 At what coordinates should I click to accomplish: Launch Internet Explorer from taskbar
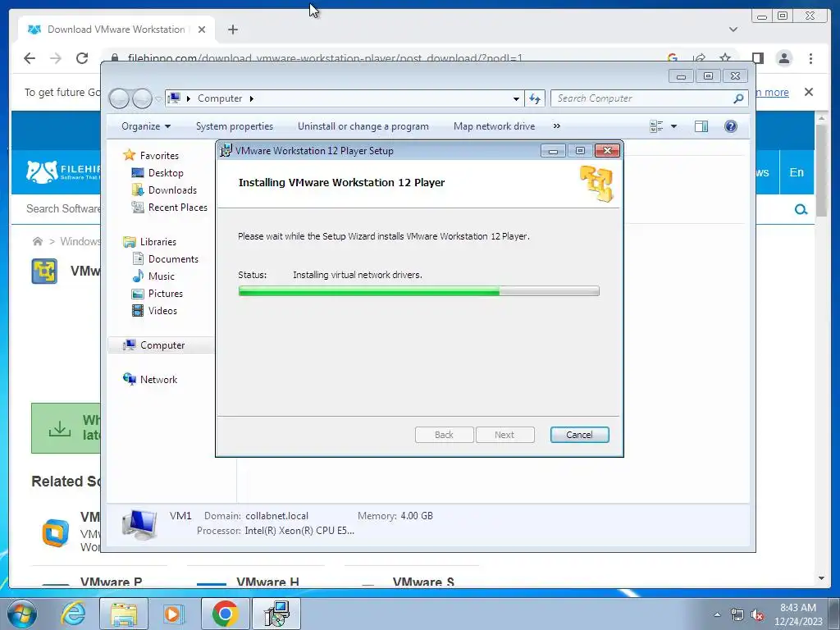(73, 614)
